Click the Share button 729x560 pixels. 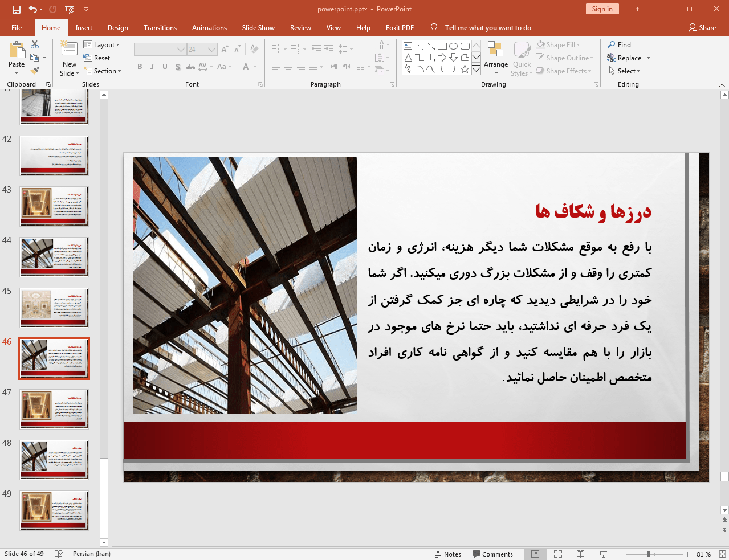[702, 27]
